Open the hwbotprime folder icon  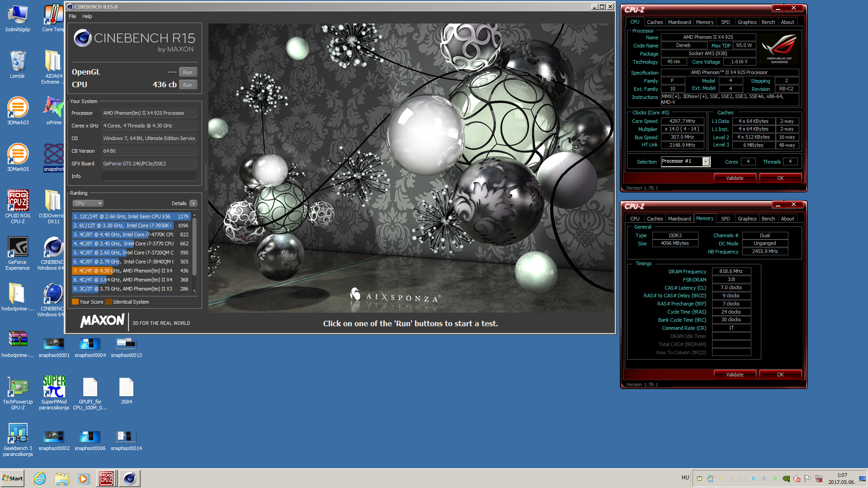[x=18, y=297]
